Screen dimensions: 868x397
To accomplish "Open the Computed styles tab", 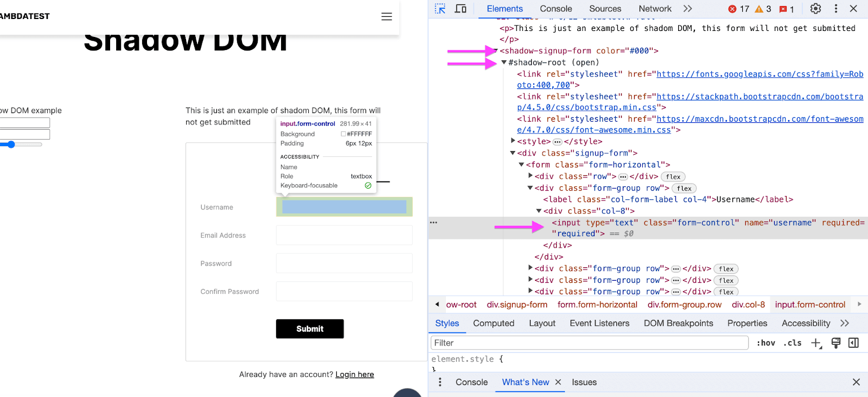I will click(x=493, y=323).
